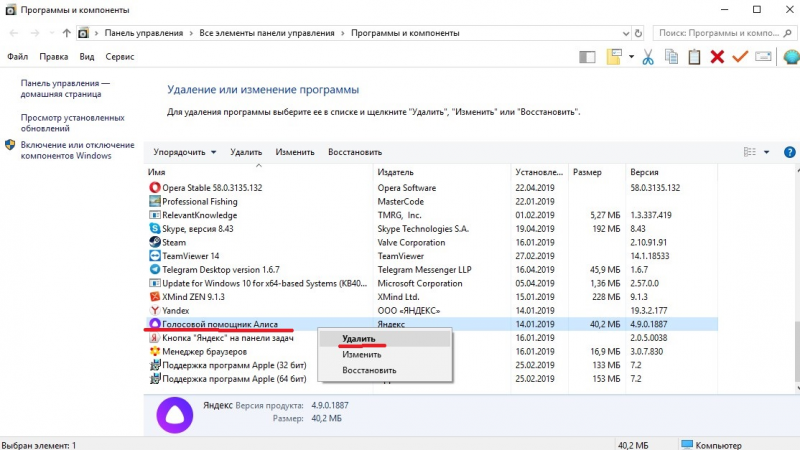
Task: Click the blue help question mark icon
Action: (x=789, y=152)
